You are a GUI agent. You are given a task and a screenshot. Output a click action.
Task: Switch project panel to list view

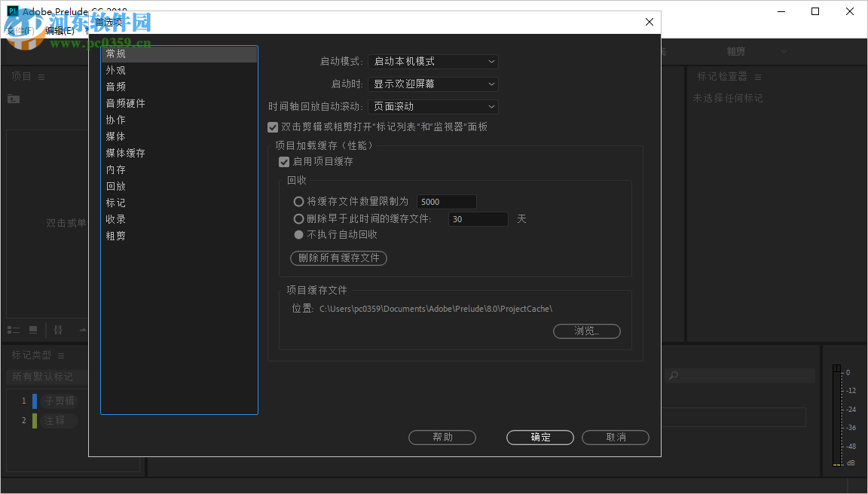pyautogui.click(x=14, y=329)
